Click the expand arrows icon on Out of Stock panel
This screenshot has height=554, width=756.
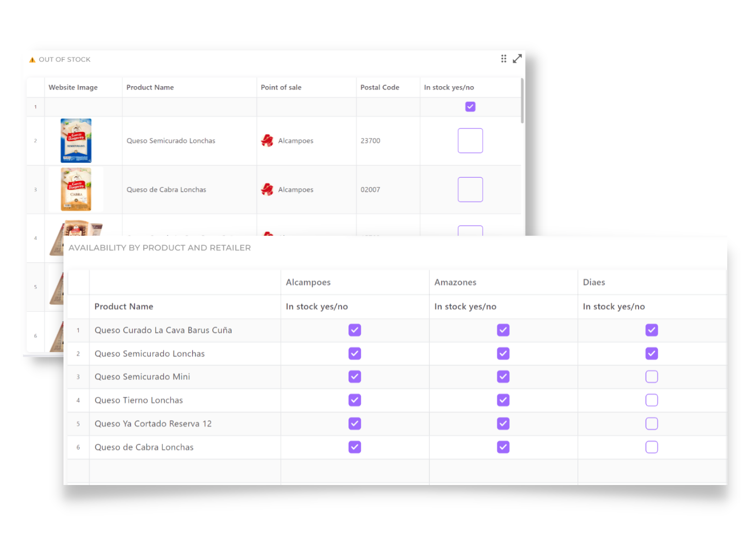[517, 59]
